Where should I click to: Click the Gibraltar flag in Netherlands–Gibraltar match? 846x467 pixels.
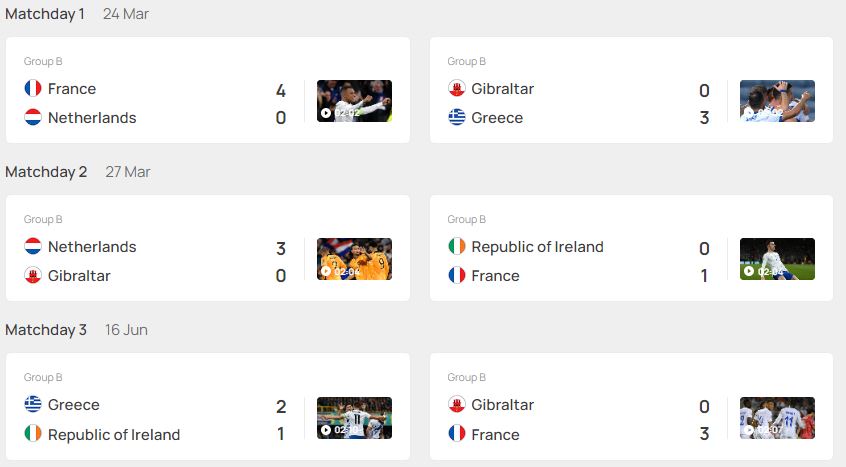(33, 276)
